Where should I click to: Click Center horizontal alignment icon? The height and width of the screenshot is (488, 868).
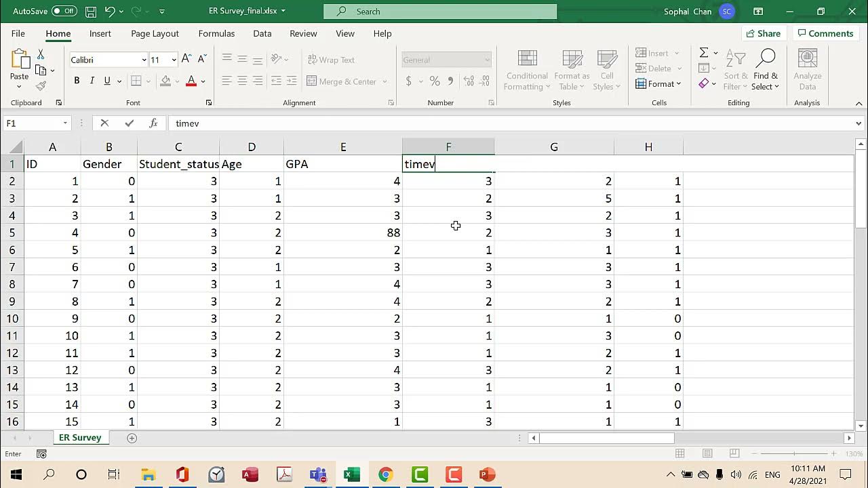(x=242, y=81)
